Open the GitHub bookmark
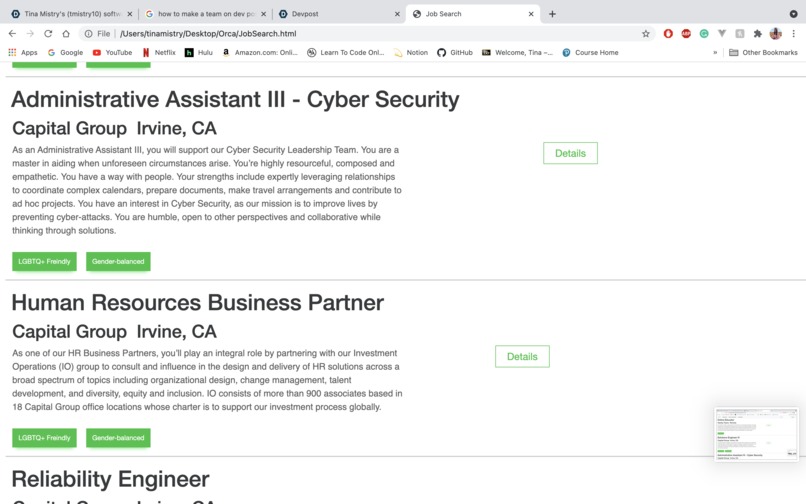This screenshot has width=806, height=504. click(x=455, y=52)
